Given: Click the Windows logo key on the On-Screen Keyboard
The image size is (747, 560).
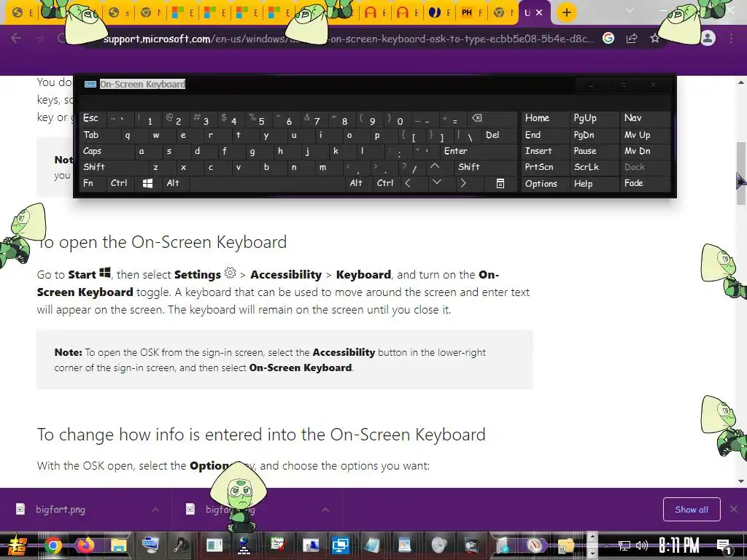Looking at the screenshot, I should [x=147, y=183].
